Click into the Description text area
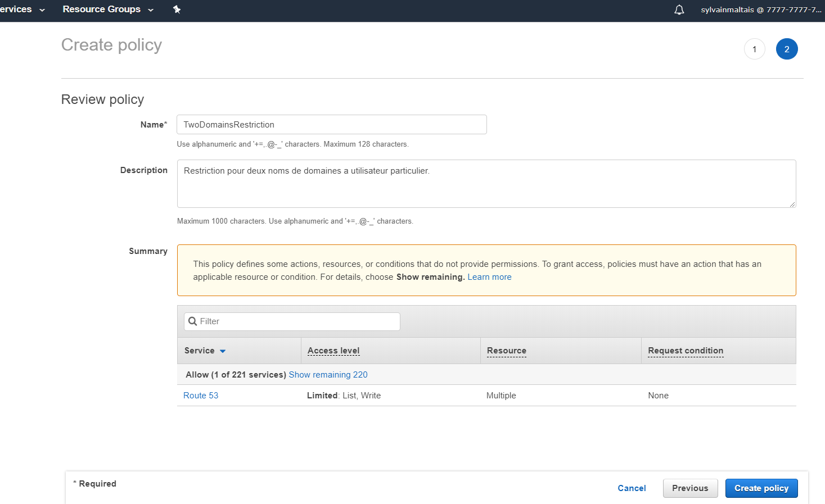 pos(486,184)
